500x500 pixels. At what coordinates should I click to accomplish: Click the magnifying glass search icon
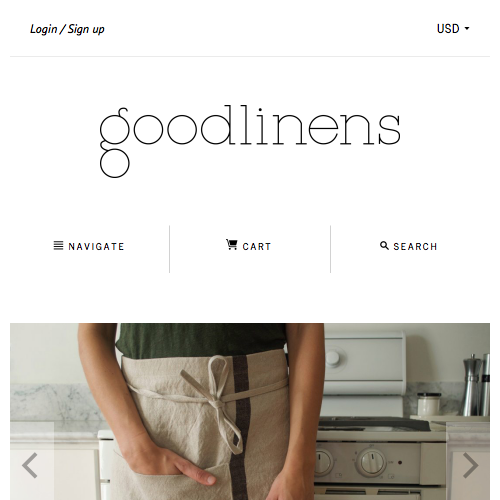(384, 245)
